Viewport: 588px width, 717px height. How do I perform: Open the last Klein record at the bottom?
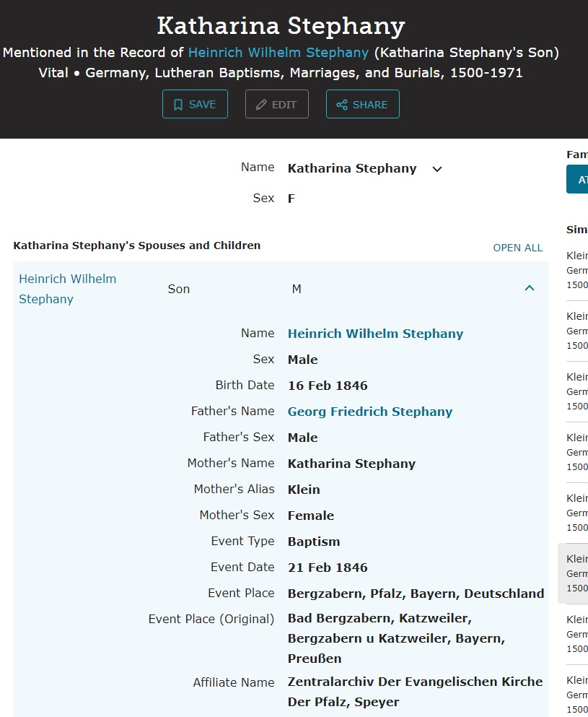576,694
